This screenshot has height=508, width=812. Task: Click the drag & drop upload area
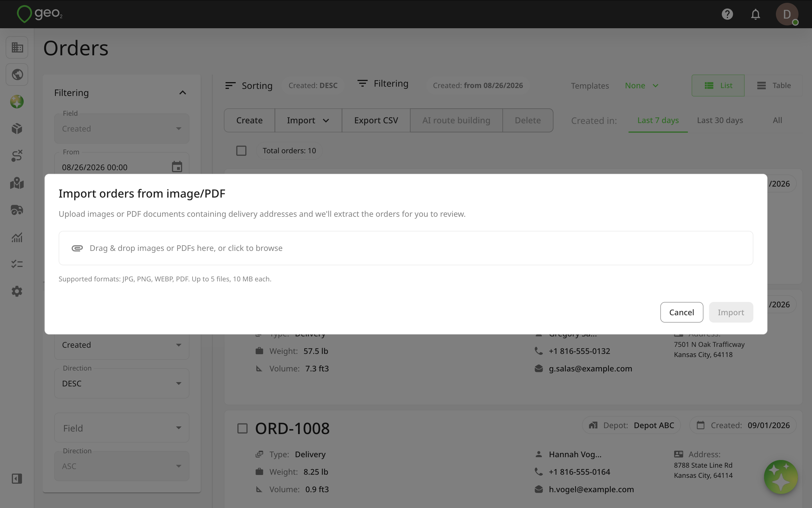(x=406, y=248)
